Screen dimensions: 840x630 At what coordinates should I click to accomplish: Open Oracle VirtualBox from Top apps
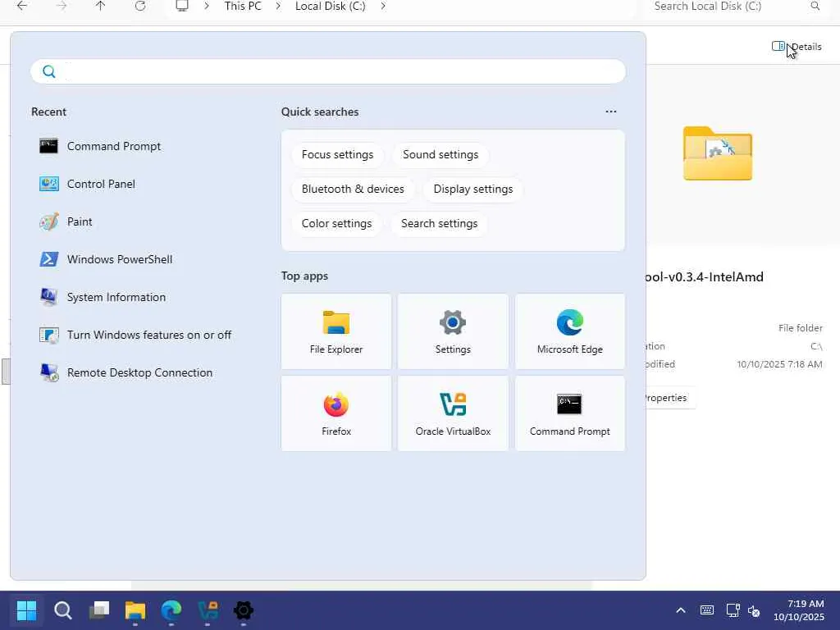click(x=453, y=413)
